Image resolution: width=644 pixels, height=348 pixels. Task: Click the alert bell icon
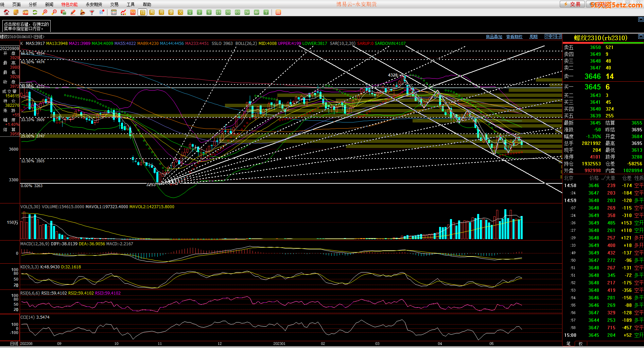(x=82, y=12)
